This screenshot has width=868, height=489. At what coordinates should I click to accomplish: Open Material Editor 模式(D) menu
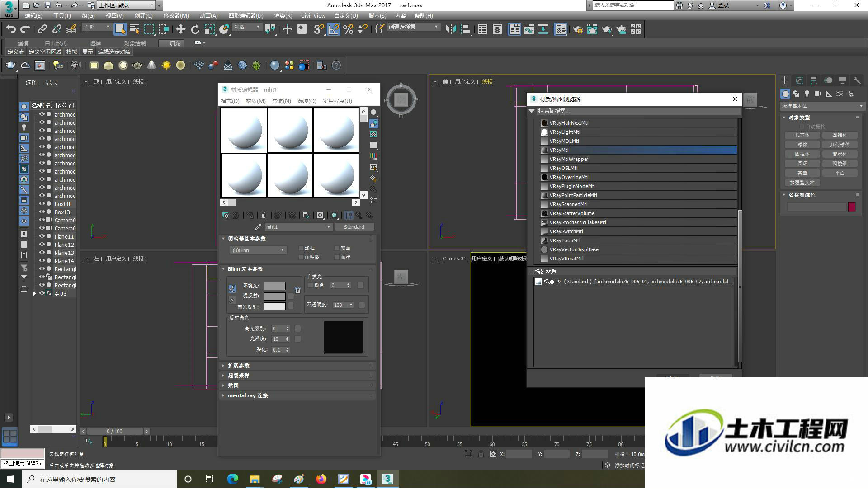pyautogui.click(x=230, y=101)
